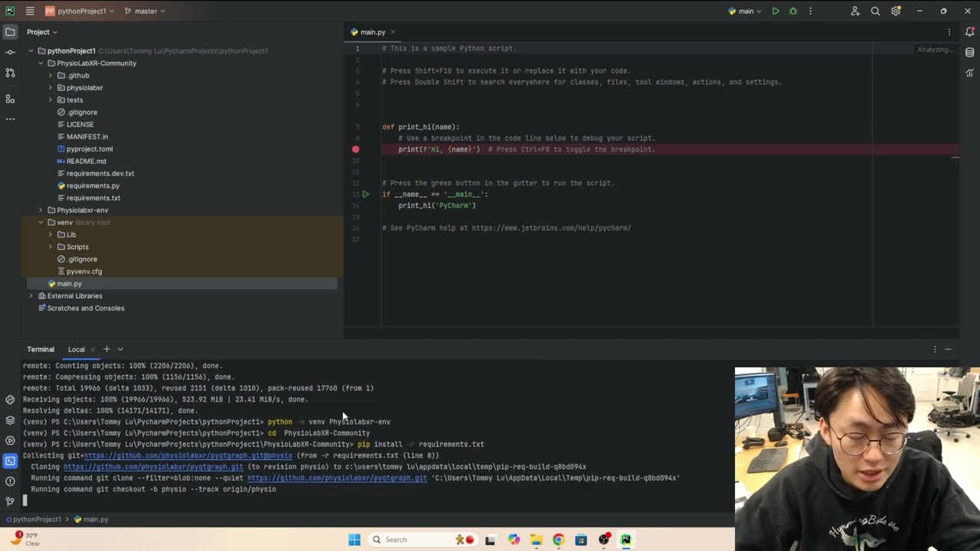This screenshot has width=980, height=551.
Task: Open master branch dropdown
Action: [x=145, y=11]
